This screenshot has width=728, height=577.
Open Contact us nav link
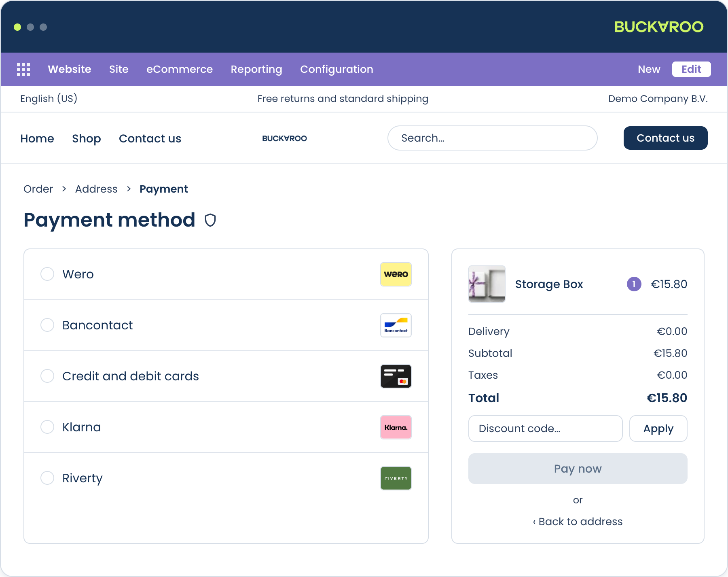tap(150, 138)
